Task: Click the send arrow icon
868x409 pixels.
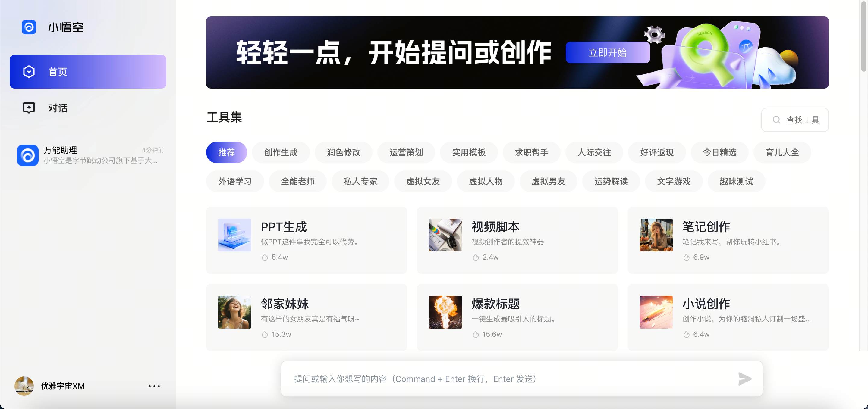Action: (x=744, y=379)
